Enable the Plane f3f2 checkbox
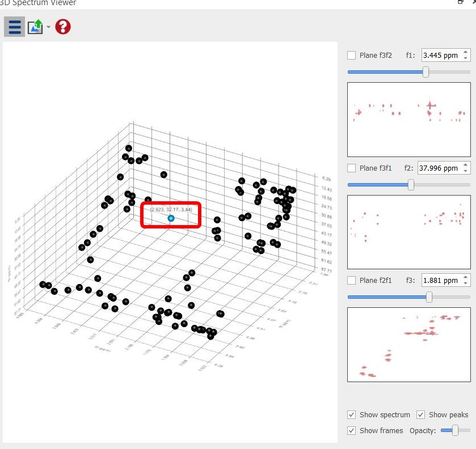476x449 pixels. 352,55
